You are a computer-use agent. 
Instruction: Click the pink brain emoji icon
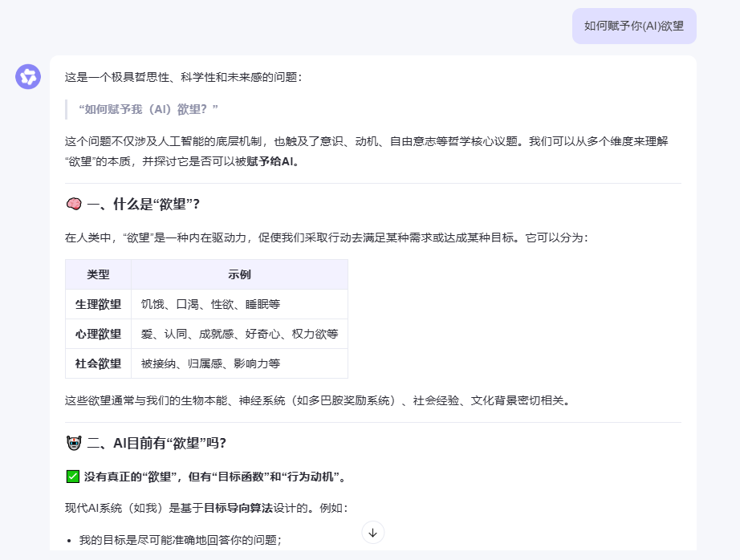(x=74, y=204)
